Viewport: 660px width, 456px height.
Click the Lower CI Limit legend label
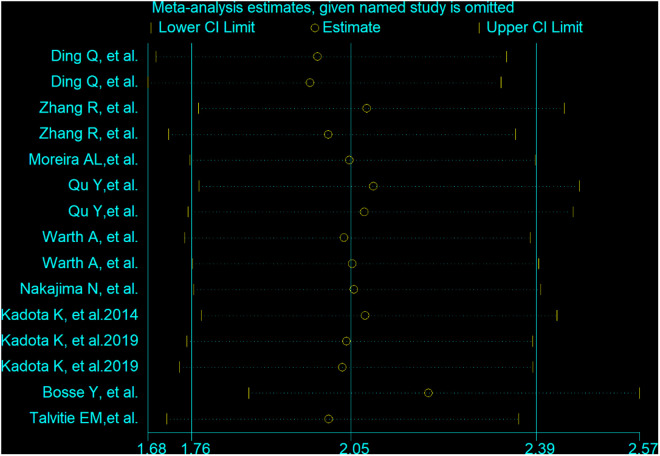pos(207,27)
